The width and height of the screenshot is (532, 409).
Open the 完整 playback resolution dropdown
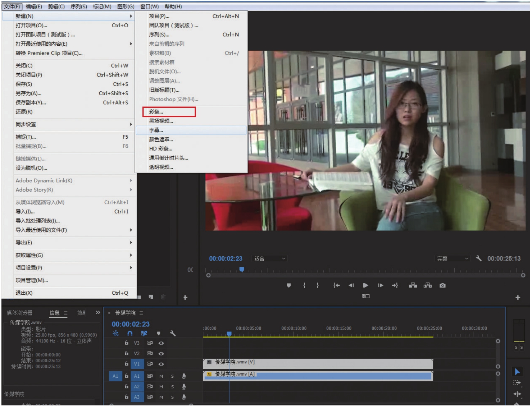tap(452, 259)
